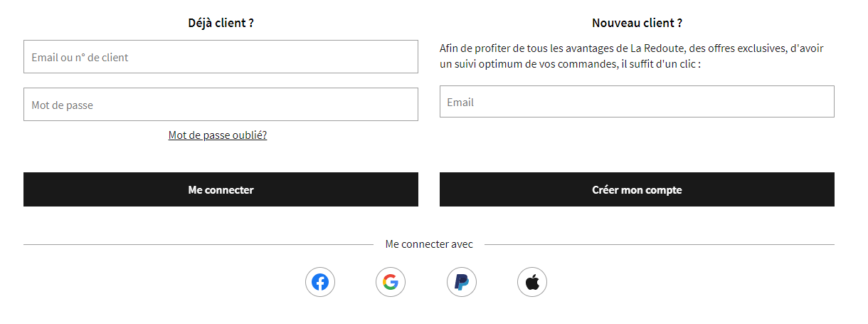Focus the "Email ou n° de client" field
The width and height of the screenshot is (868, 324).
221,57
